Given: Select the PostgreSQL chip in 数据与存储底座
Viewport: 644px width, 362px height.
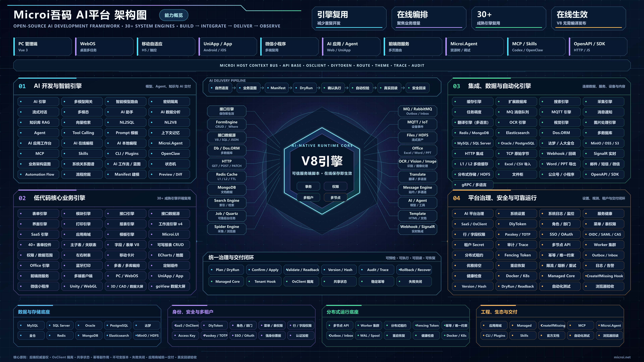Looking at the screenshot, I should [118, 325].
